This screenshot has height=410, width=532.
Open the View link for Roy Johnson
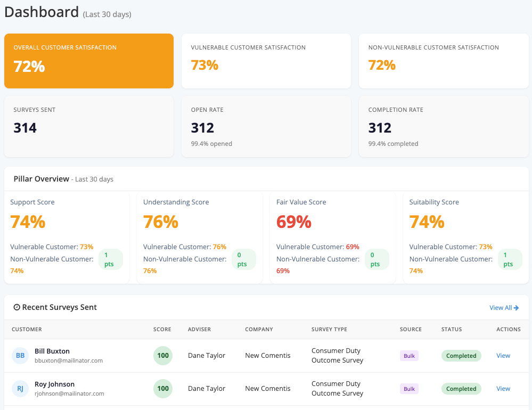coord(503,389)
